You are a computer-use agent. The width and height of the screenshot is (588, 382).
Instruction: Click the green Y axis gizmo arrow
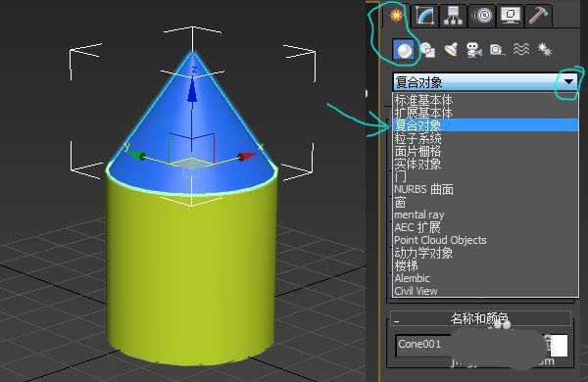pos(136,155)
